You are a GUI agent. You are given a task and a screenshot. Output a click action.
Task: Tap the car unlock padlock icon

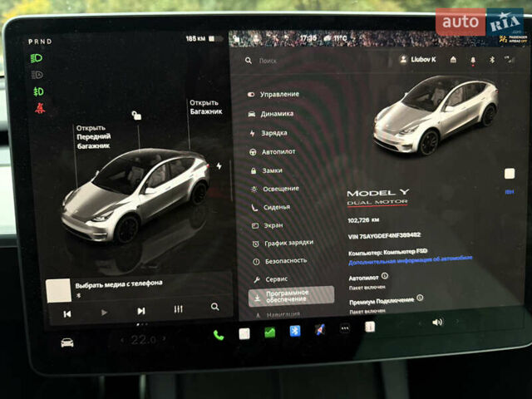(x=136, y=116)
